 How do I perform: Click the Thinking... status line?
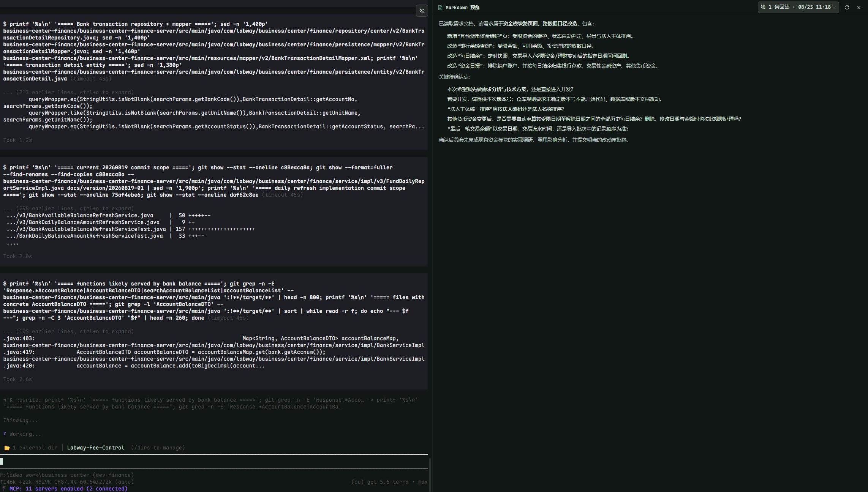[x=21, y=420]
